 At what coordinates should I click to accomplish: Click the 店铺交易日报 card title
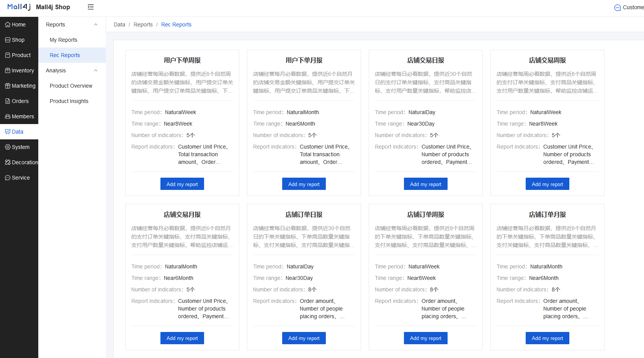(426, 60)
